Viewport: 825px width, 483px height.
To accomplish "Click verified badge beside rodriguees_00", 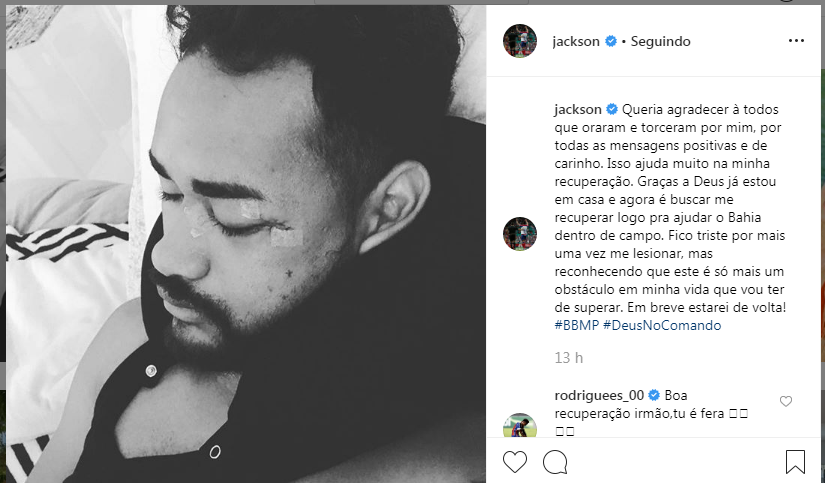I will (654, 395).
